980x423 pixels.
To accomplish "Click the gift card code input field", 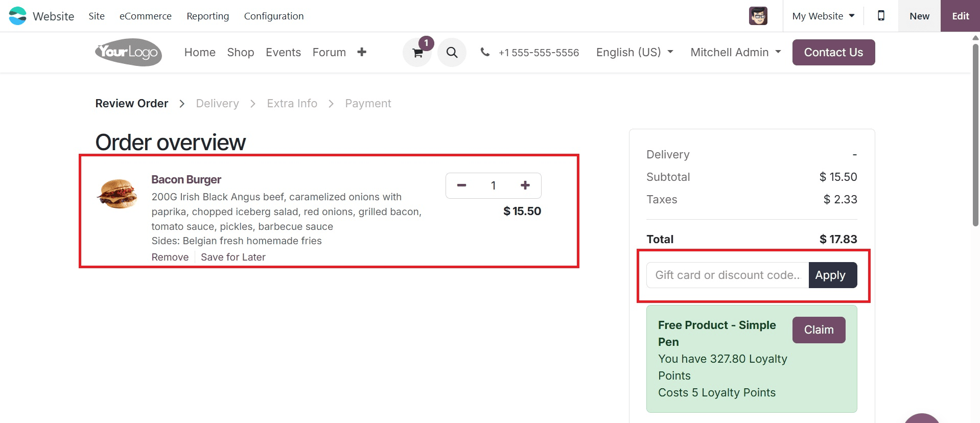I will point(726,275).
